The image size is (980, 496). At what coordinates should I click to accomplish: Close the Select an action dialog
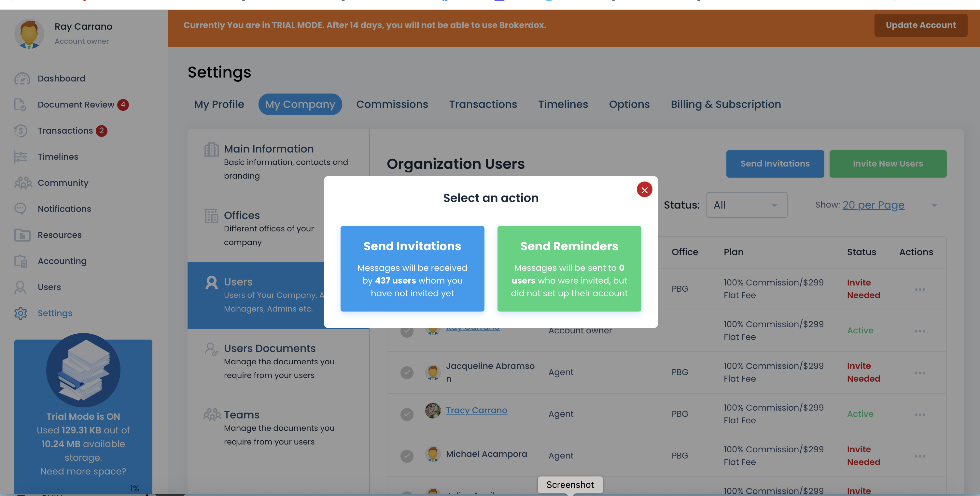644,190
